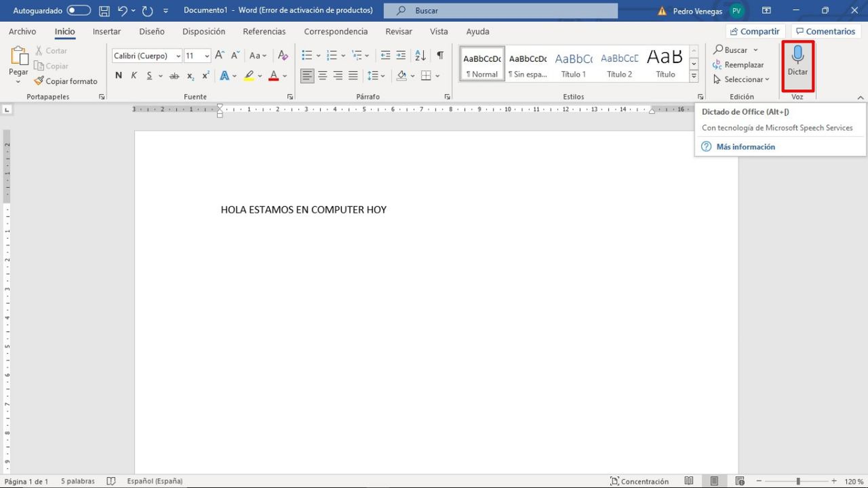This screenshot has height=488, width=868.
Task: Open text effects A icon
Action: [x=224, y=76]
